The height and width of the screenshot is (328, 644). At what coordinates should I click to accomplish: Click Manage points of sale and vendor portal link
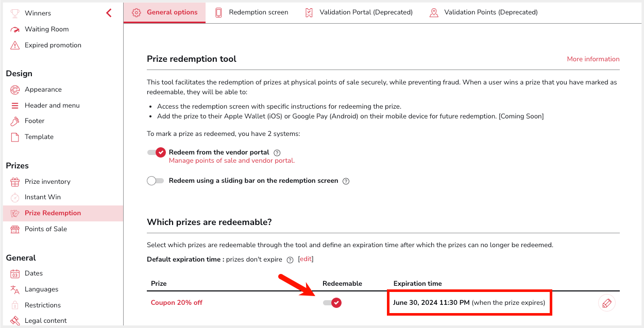pyautogui.click(x=232, y=161)
